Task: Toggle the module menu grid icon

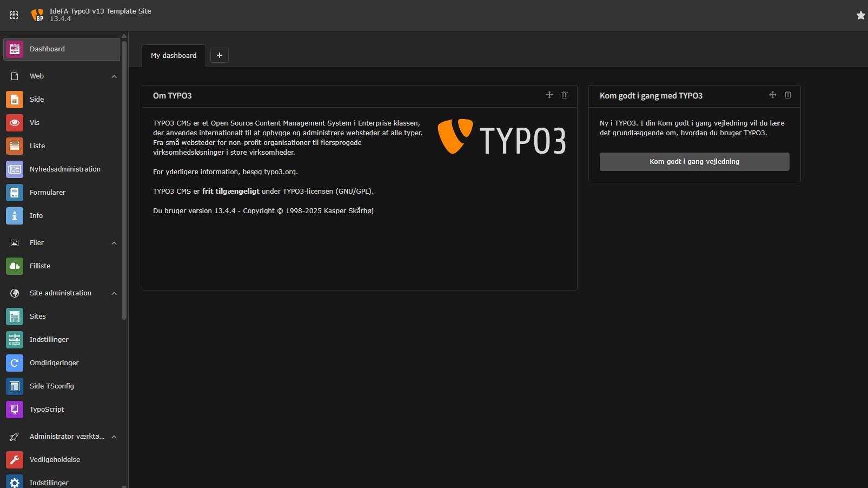Action: click(14, 15)
